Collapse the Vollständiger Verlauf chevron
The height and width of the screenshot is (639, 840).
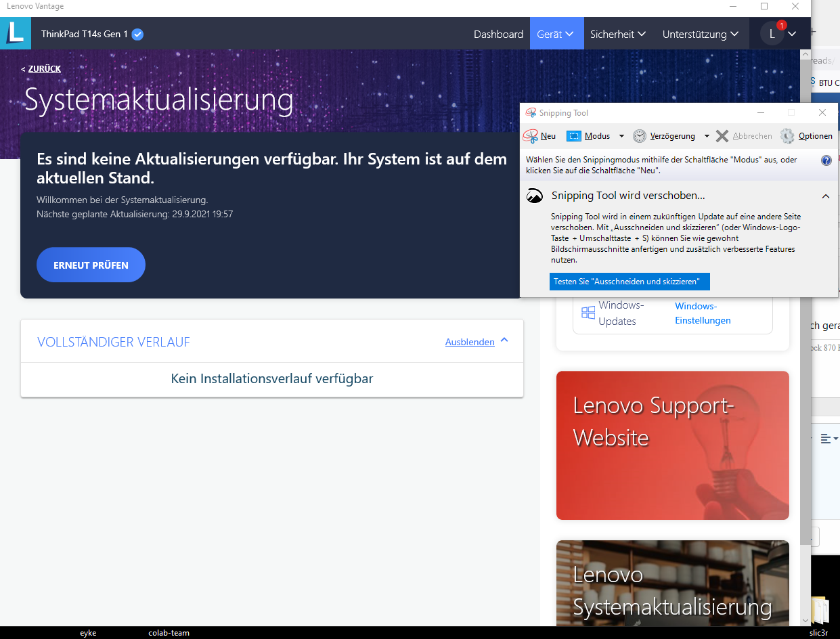[x=504, y=341]
